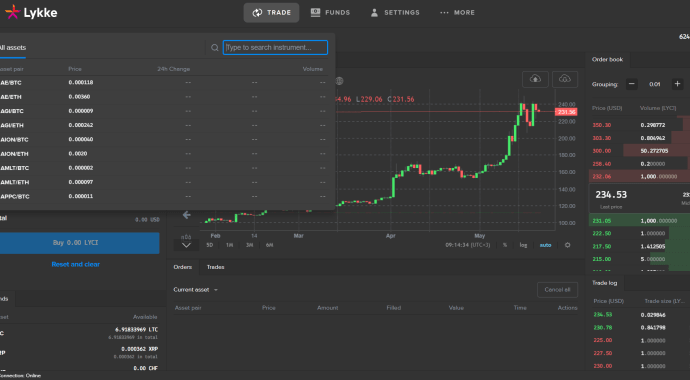Click the 217.50 bid price row
This screenshot has height=380, width=690.
639,246
